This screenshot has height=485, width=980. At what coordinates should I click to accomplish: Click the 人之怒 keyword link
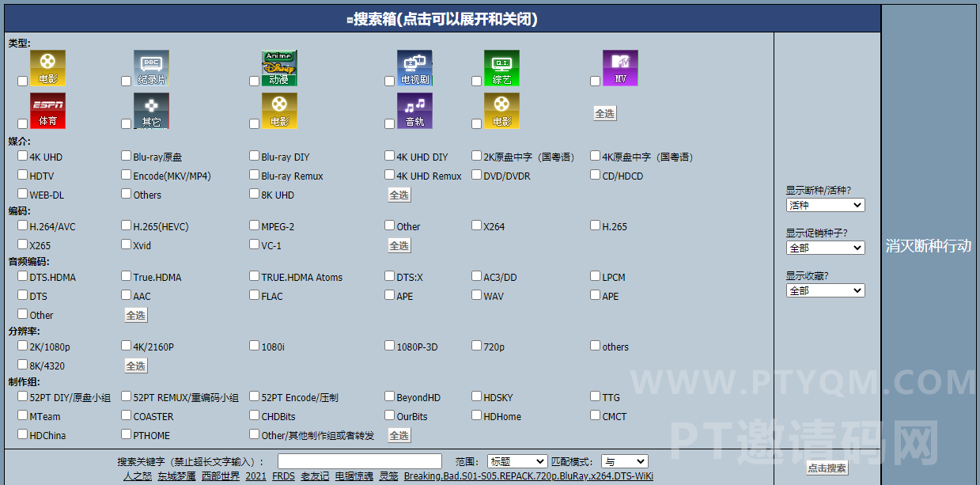pyautogui.click(x=137, y=476)
